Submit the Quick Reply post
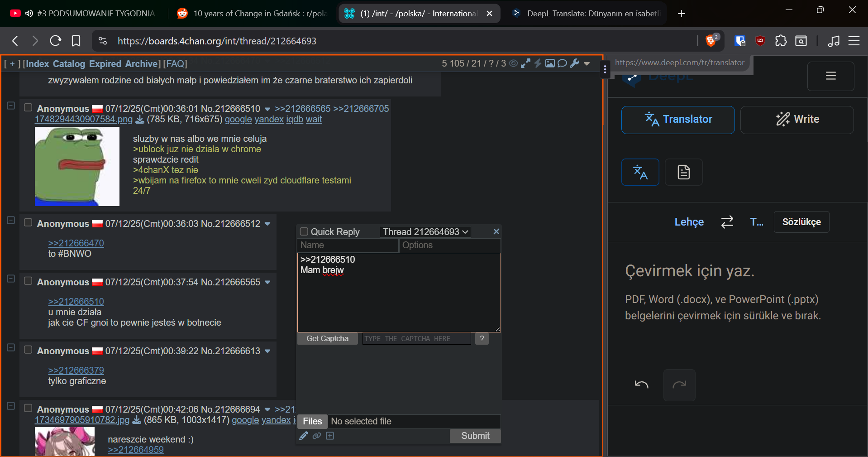868x457 pixels. coord(475,436)
